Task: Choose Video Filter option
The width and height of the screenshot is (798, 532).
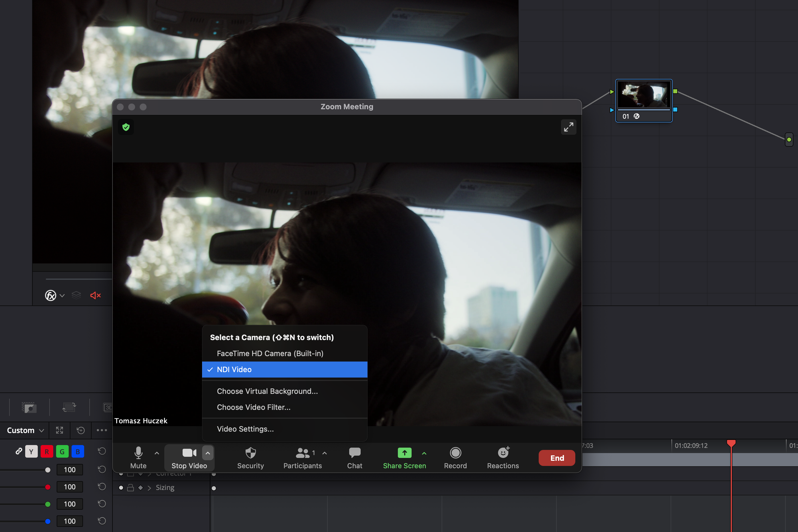Action: pos(285,407)
